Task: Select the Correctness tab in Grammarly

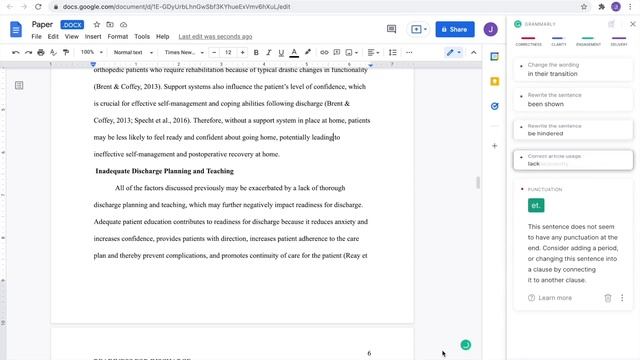Action: point(528,41)
